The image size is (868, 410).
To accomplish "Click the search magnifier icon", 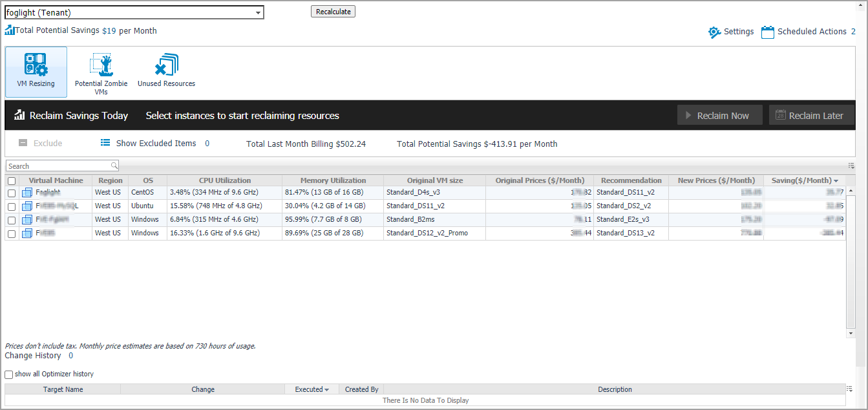I will [114, 166].
